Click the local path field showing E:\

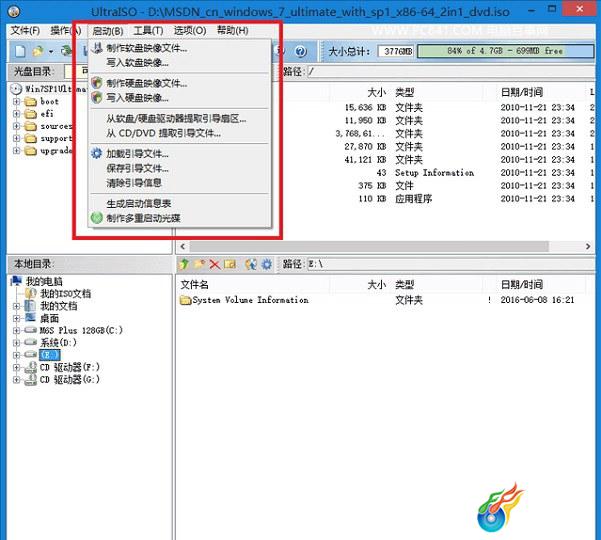coord(451,264)
